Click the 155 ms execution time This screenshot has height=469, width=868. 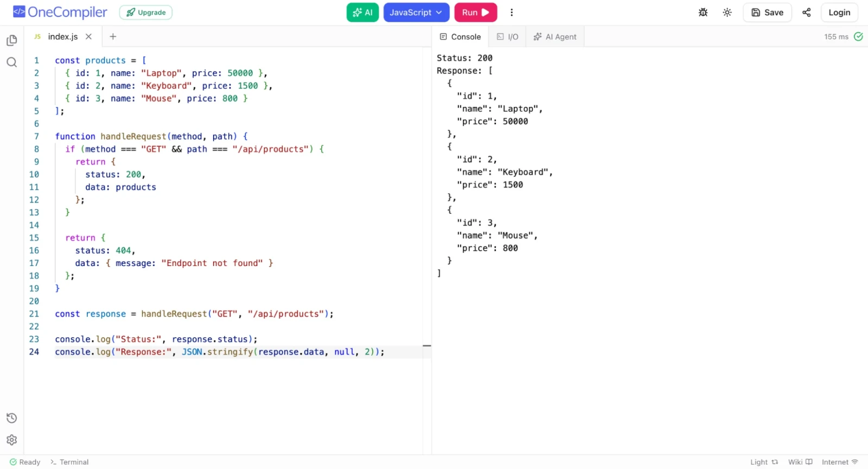[836, 37]
